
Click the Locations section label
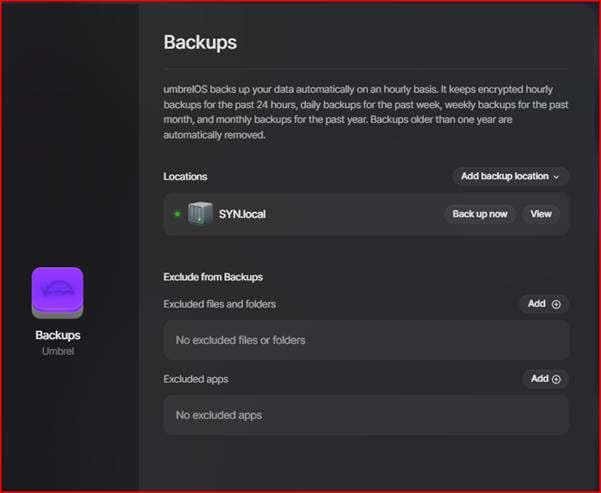(185, 177)
